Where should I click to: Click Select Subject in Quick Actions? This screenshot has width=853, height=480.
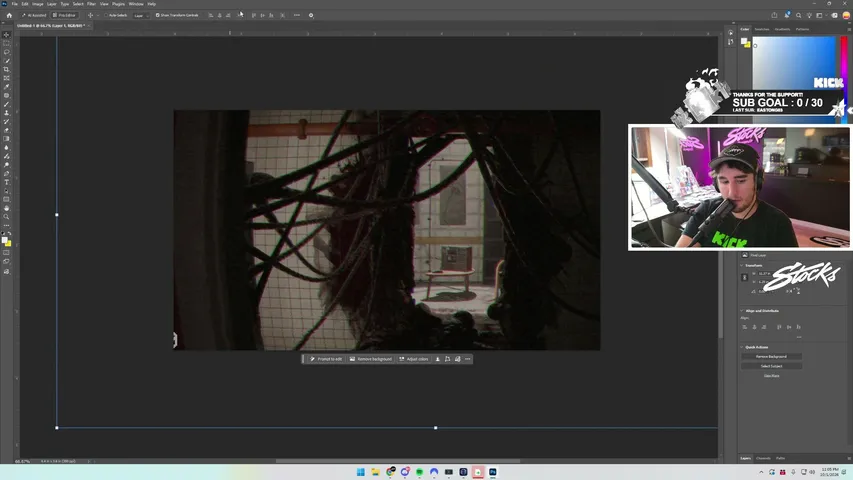[x=771, y=366]
